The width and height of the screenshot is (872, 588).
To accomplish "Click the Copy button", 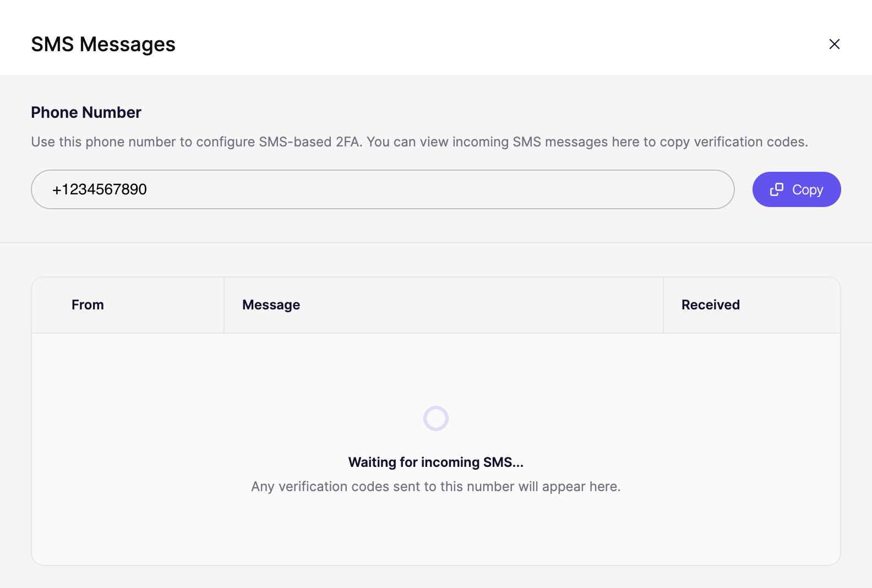I will coord(796,189).
